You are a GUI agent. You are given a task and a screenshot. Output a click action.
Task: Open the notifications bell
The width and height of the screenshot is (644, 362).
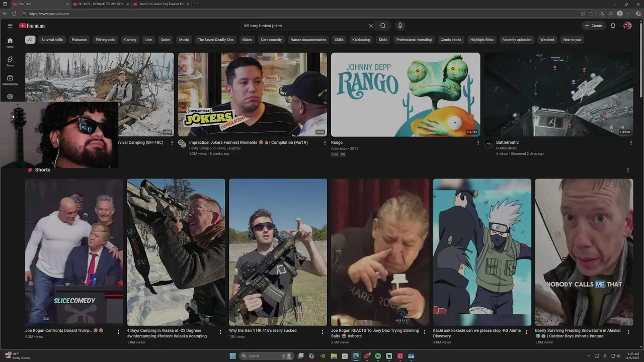pos(613,26)
